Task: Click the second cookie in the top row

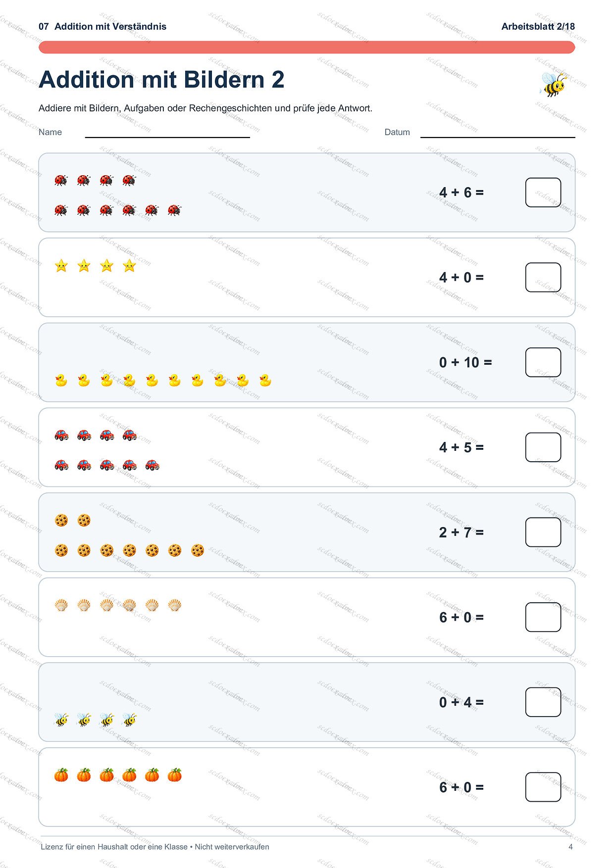Action: 84,520
